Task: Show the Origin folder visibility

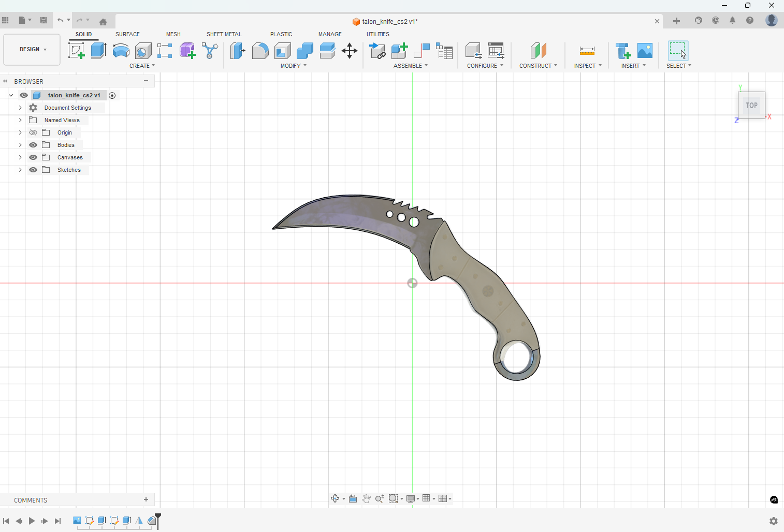Action: click(33, 132)
